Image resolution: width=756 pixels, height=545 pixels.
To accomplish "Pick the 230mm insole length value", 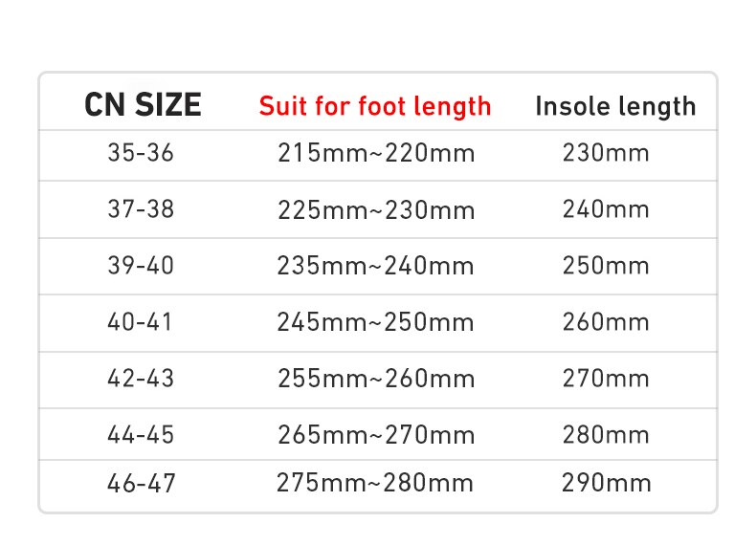I will 607,153.
